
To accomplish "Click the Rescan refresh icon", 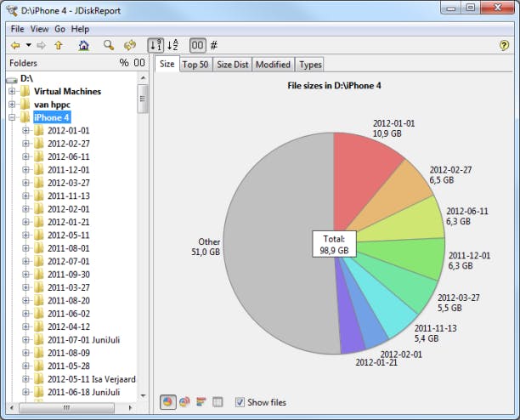I will [130, 45].
